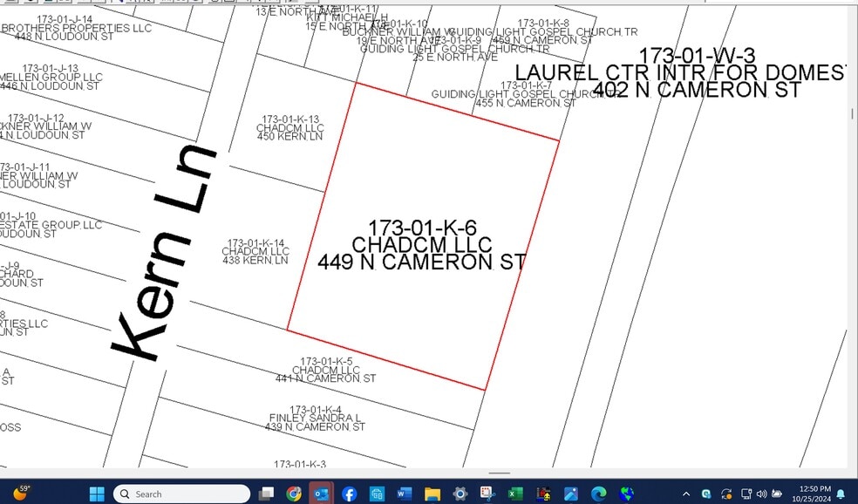858x504 pixels.
Task: Open Microsoft Word from the taskbar
Action: point(404,494)
